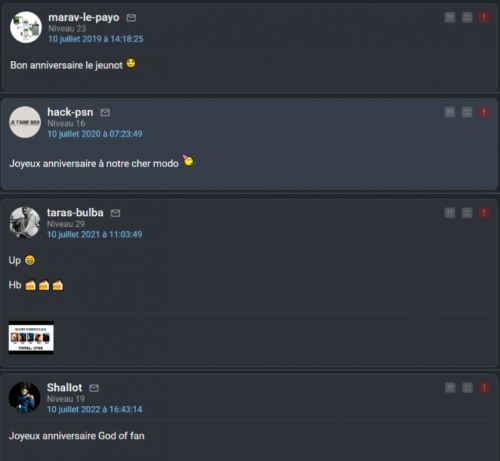Send private message to hack-psn
500x461 pixels.
coord(105,113)
